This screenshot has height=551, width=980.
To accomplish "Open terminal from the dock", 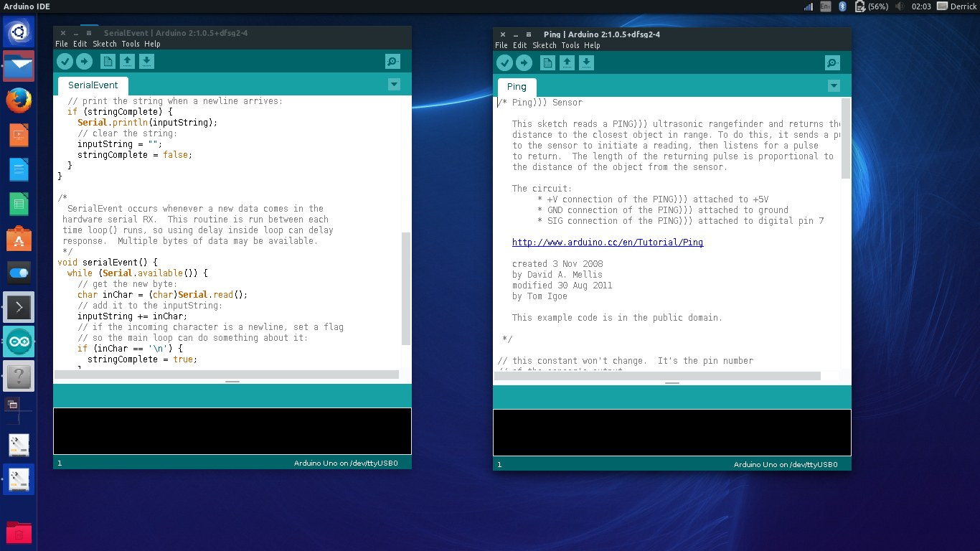I will point(19,307).
